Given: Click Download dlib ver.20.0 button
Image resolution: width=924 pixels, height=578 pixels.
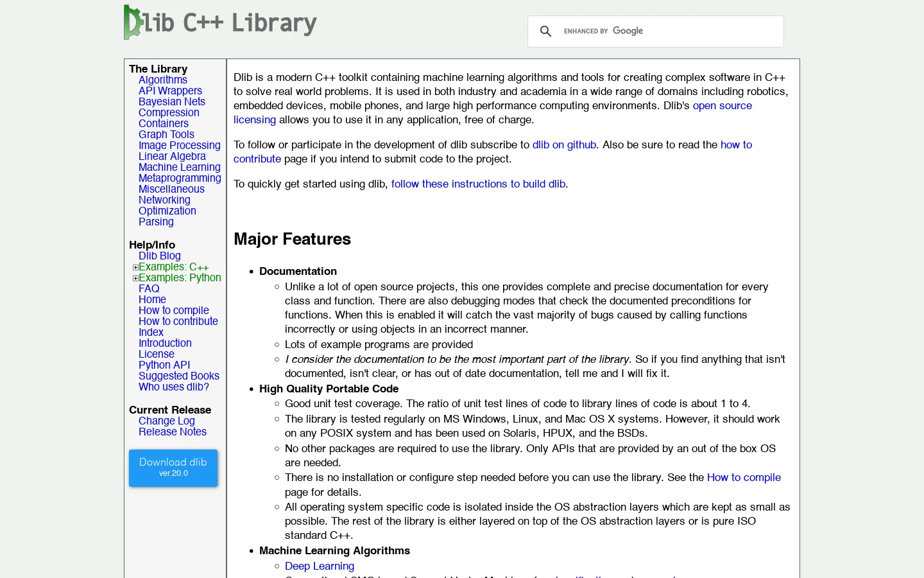Looking at the screenshot, I should [173, 468].
